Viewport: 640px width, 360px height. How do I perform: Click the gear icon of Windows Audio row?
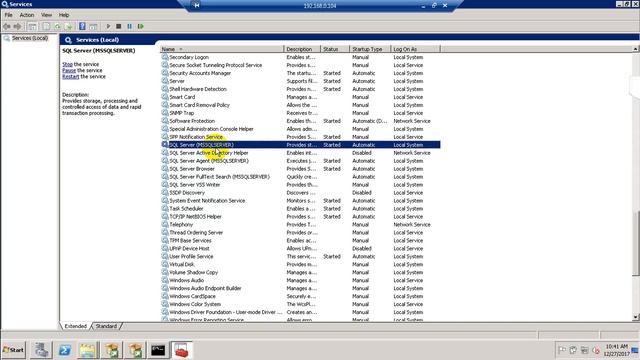(x=164, y=280)
